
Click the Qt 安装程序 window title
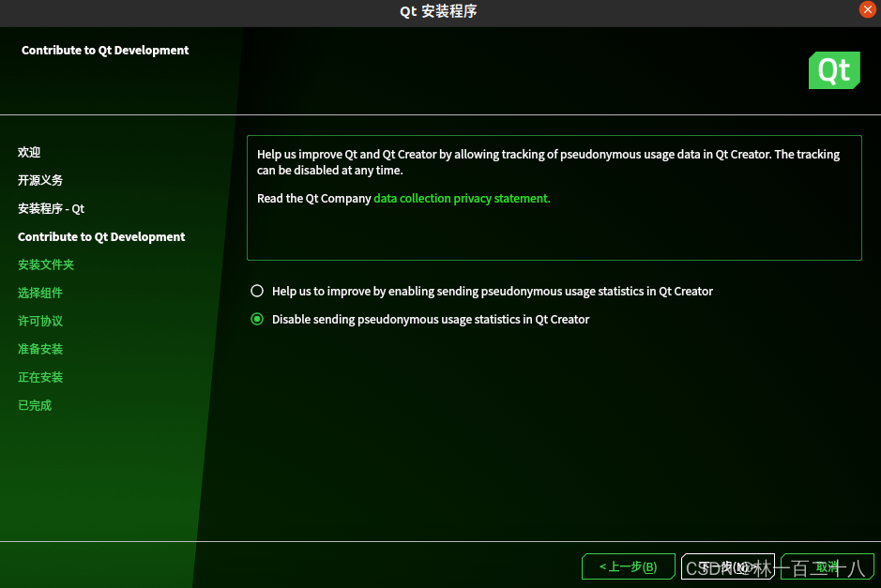[x=438, y=11]
